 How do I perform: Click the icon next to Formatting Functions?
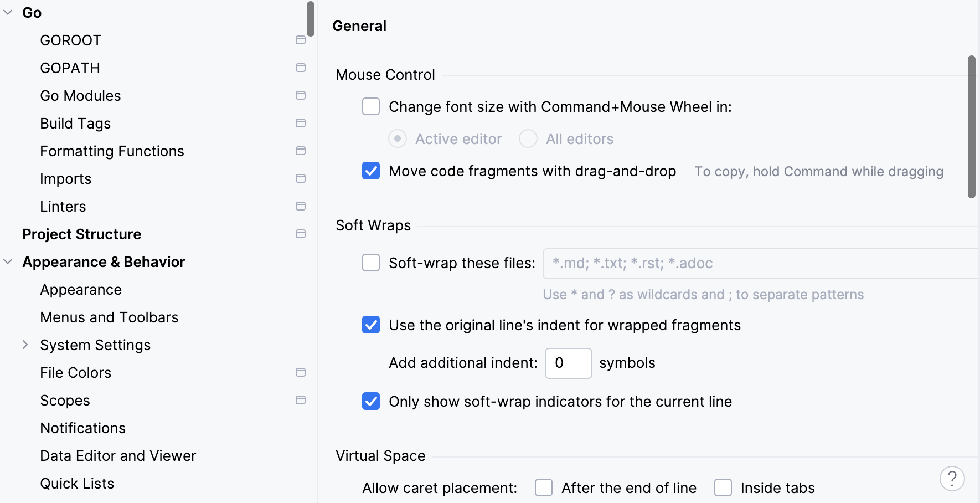[x=301, y=151]
